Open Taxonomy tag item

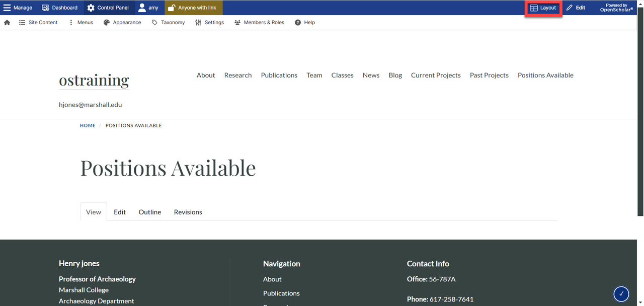(168, 23)
